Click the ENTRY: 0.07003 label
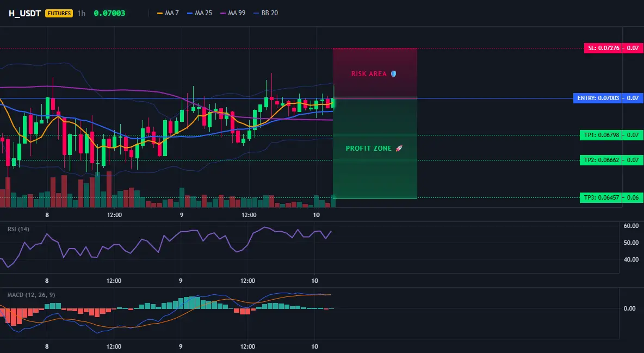The image size is (644, 353). coord(598,98)
